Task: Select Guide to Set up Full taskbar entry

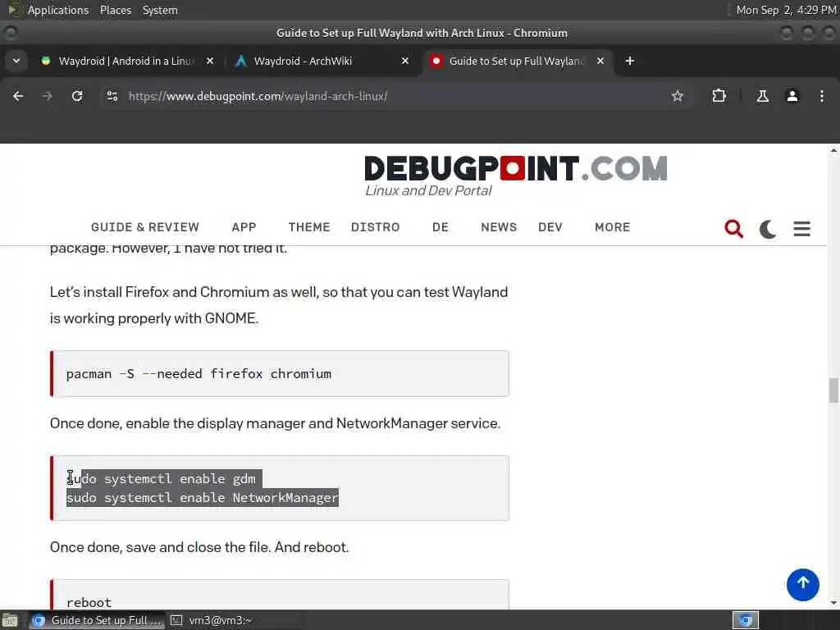Action: [97, 620]
